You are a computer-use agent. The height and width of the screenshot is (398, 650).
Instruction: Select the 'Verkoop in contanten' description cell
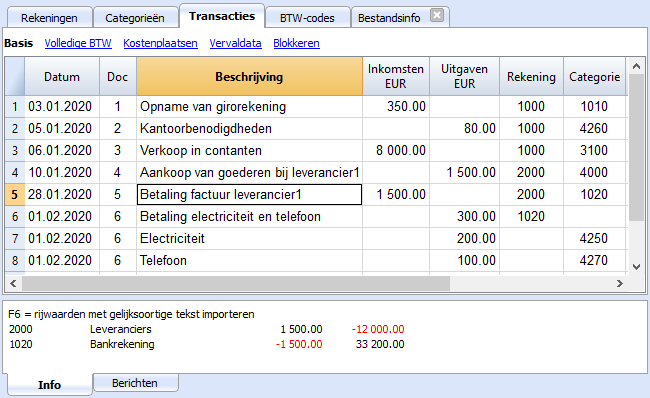click(249, 150)
